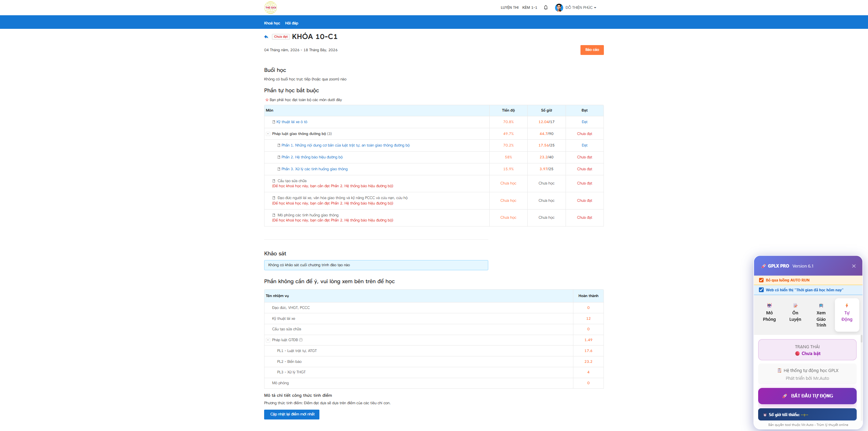Open Phần 1 traffic law basics link

(x=346, y=145)
